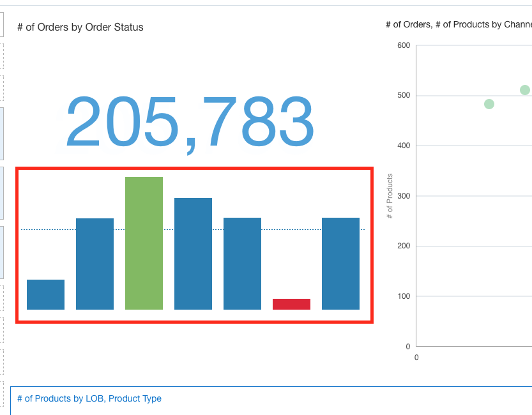Select the blue bar left of red bar
This screenshot has width=532, height=415.
242,264
